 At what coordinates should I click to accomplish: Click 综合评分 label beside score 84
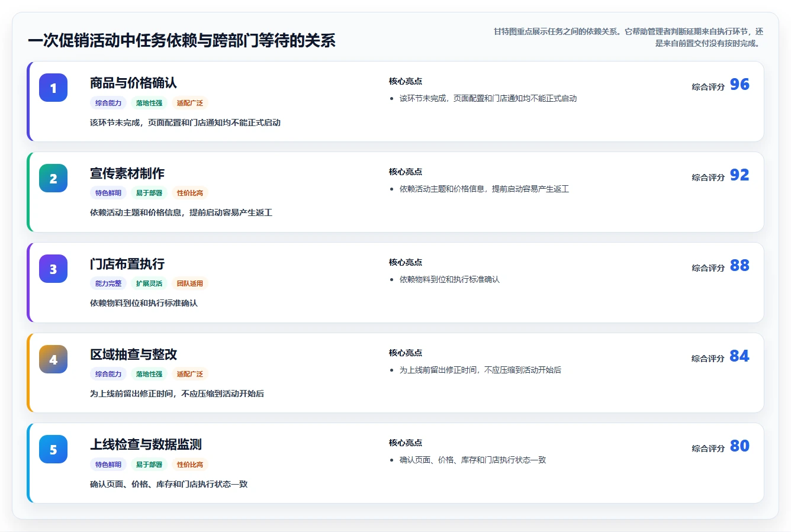point(708,358)
